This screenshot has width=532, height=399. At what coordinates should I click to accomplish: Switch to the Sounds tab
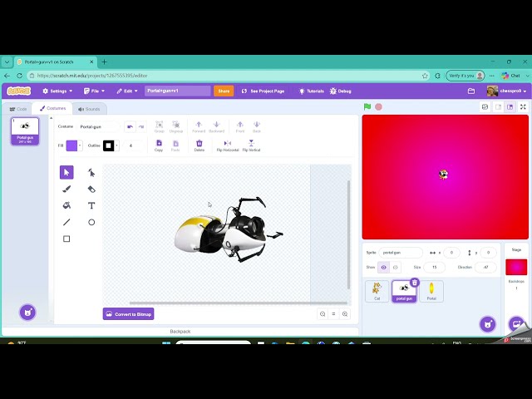click(x=89, y=109)
